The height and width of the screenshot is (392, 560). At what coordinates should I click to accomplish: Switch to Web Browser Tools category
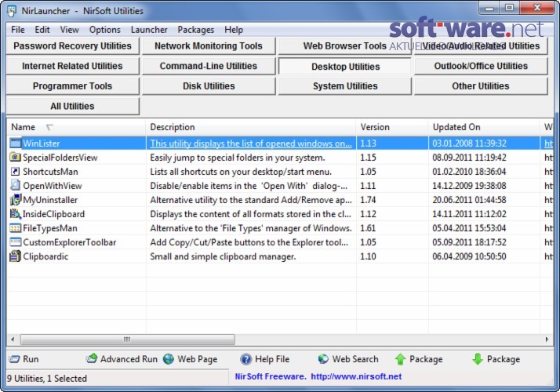pos(345,46)
